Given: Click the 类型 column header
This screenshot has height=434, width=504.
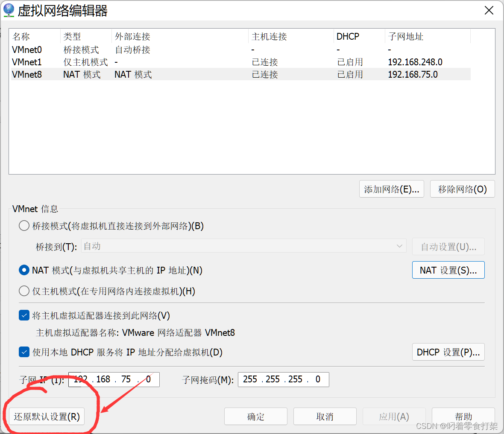Looking at the screenshot, I should click(86, 36).
